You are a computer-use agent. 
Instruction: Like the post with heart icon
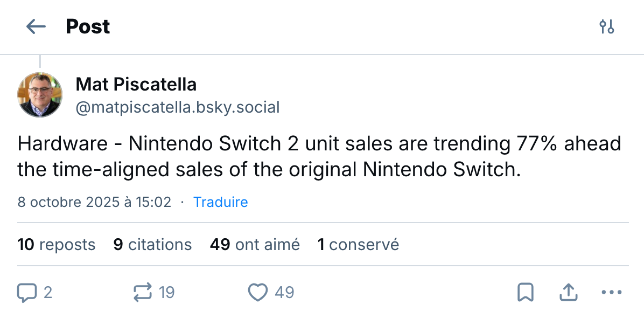click(x=258, y=293)
